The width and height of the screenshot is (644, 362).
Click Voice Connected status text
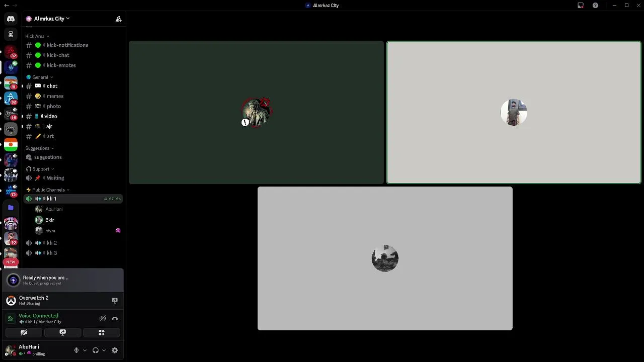pyautogui.click(x=38, y=316)
